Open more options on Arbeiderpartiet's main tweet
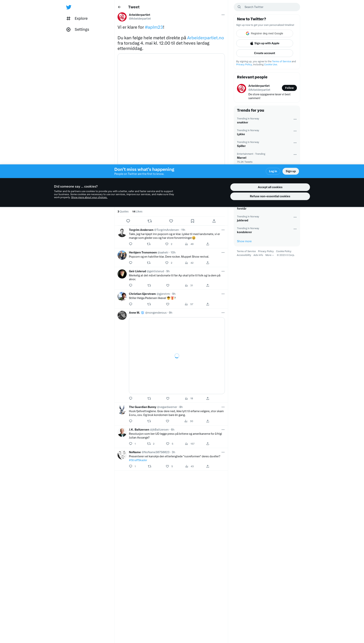This screenshot has height=643, width=364. tap(223, 15)
